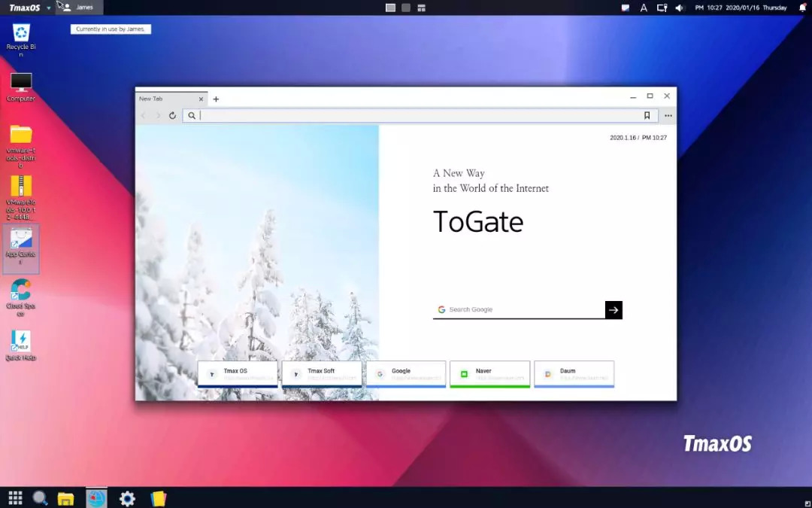812x508 pixels.
Task: Open the apps grid launcher in taskbar
Action: (x=15, y=497)
